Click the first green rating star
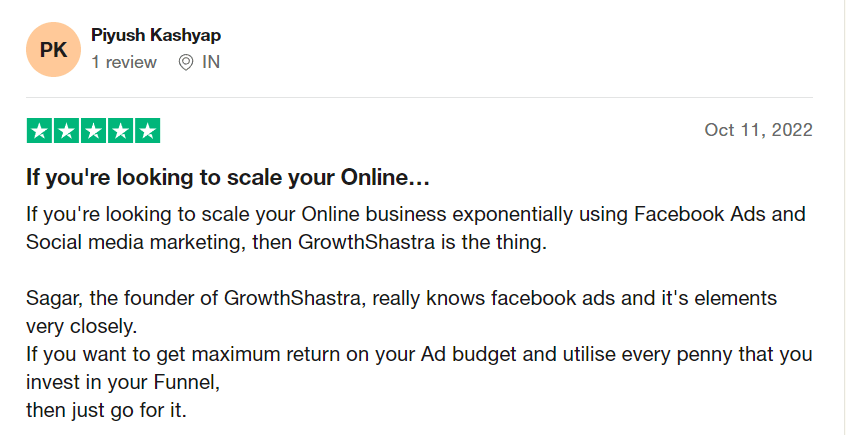The height and width of the screenshot is (435, 846). [39, 131]
